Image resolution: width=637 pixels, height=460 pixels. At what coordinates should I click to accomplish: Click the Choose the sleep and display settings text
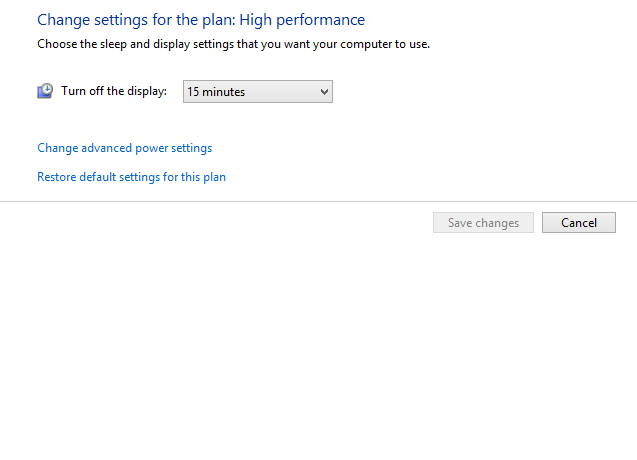[x=233, y=44]
